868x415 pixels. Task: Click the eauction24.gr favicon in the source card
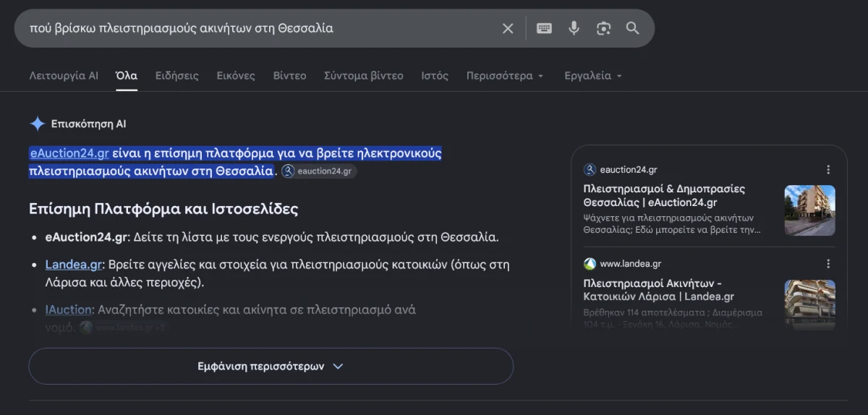[x=590, y=170]
